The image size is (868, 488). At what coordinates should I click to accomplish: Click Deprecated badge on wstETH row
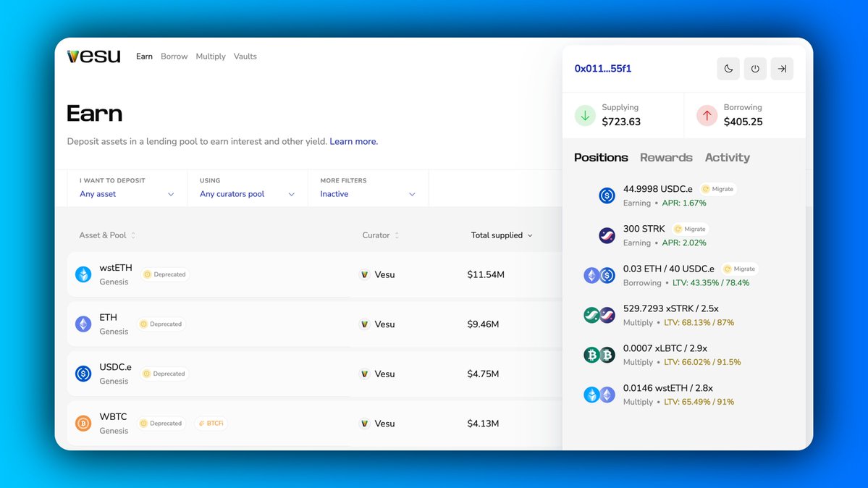pos(165,274)
